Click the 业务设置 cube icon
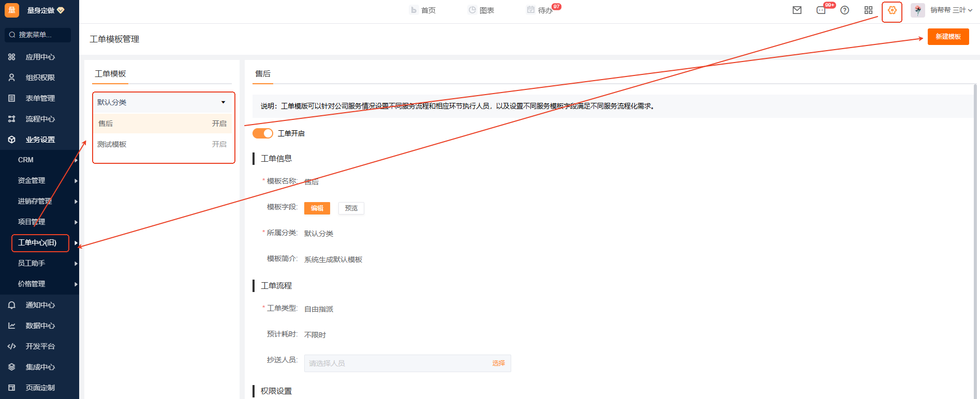 click(x=11, y=140)
